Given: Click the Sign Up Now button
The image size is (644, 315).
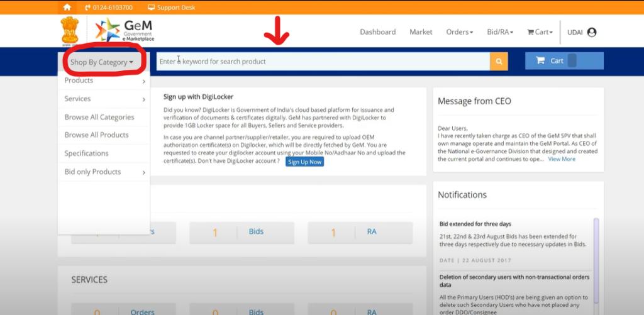Looking at the screenshot, I should tap(305, 162).
